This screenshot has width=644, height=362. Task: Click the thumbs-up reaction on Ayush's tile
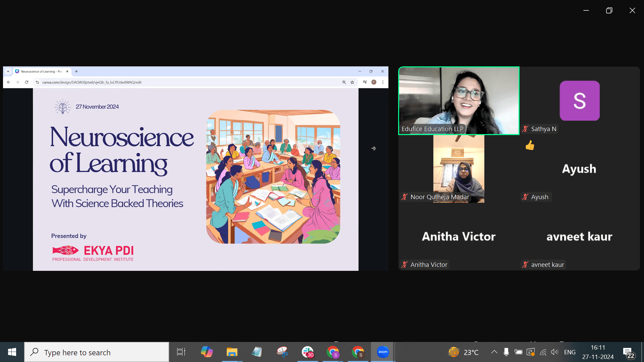coord(530,145)
